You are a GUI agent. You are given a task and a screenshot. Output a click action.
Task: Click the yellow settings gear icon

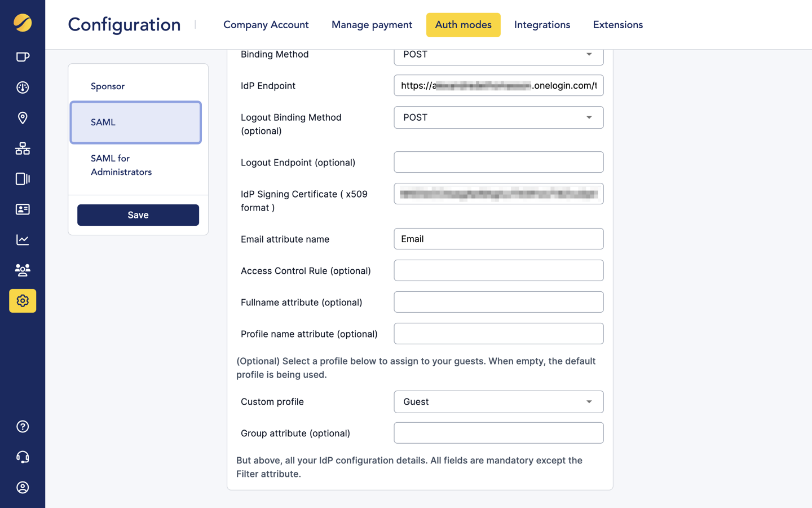tap(22, 300)
